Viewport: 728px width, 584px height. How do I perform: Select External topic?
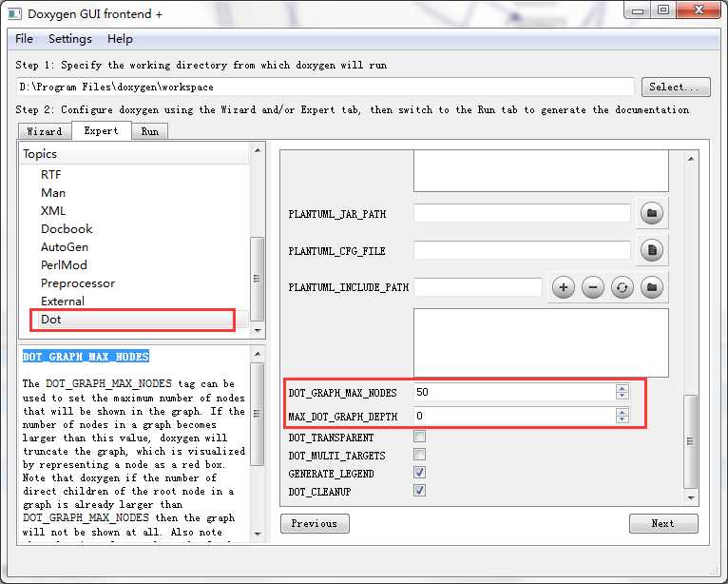coord(62,302)
